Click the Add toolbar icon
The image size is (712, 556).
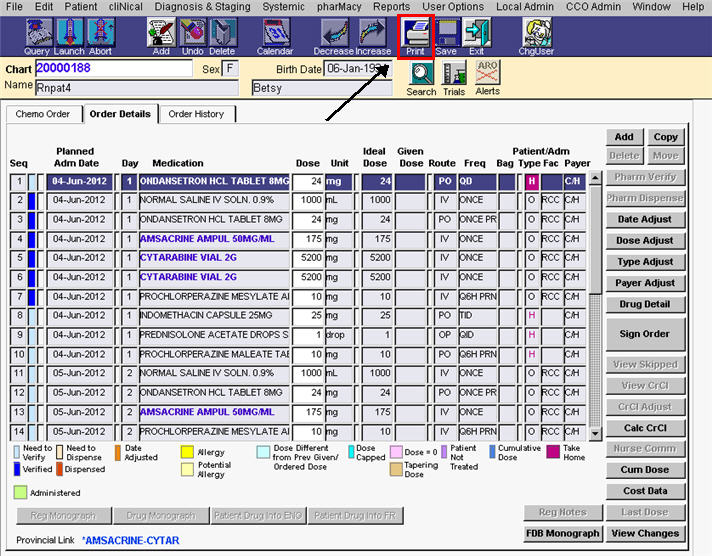click(161, 33)
